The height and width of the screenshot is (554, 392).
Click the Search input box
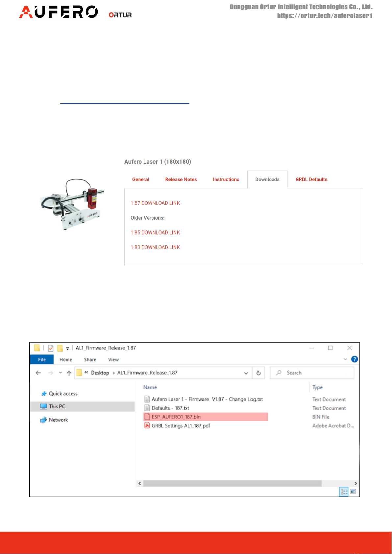point(312,373)
